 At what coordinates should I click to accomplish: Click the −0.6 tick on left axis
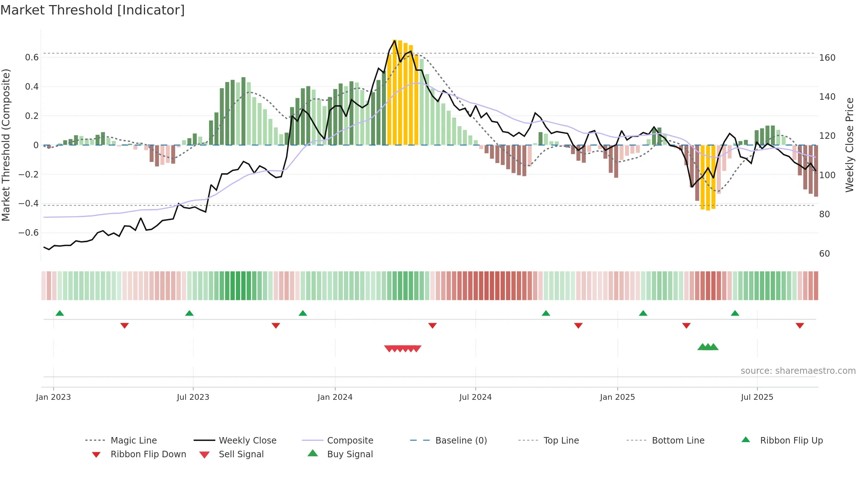click(x=29, y=233)
